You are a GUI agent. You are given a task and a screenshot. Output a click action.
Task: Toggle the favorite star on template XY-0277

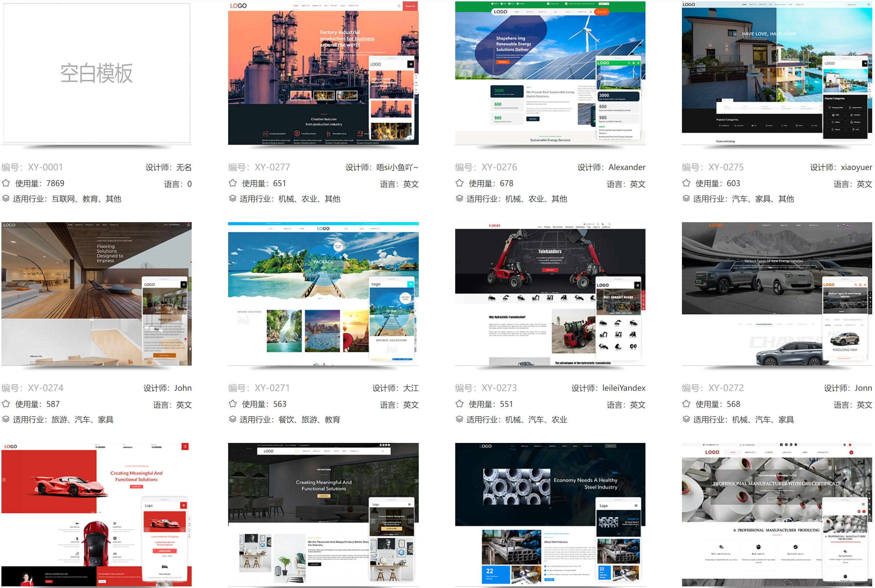(233, 183)
